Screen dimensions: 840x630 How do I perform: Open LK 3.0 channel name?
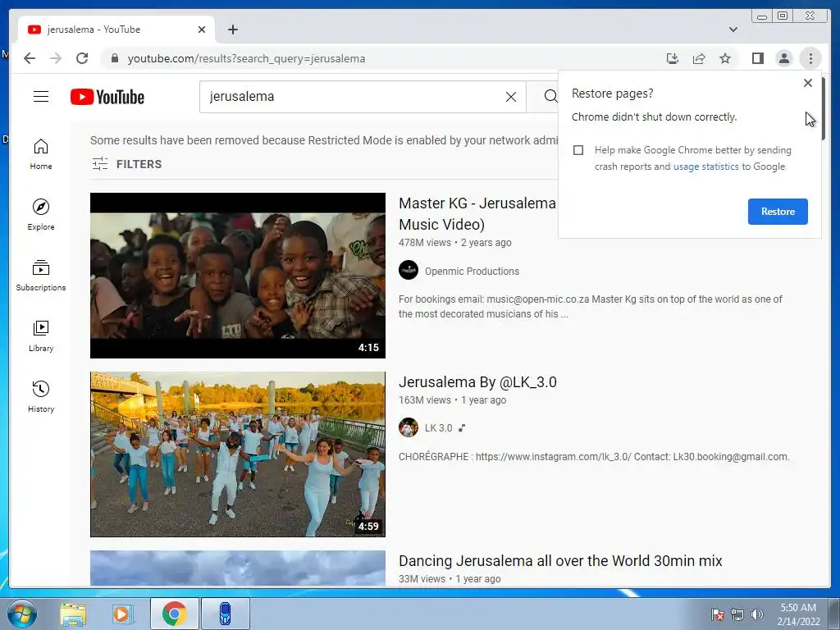click(x=438, y=428)
